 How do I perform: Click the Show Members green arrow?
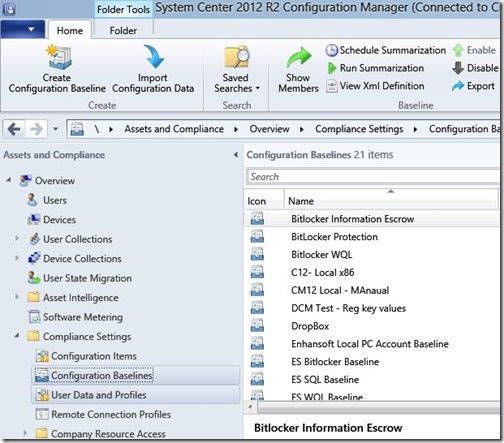pos(299,58)
